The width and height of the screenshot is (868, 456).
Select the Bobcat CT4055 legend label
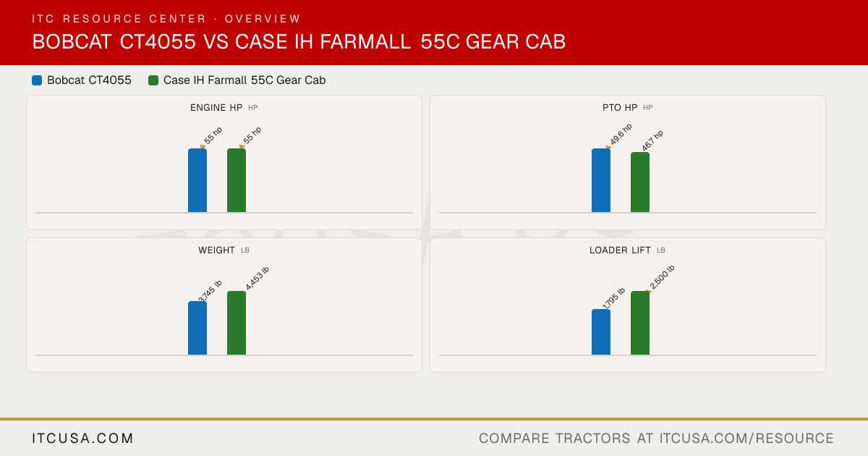tap(89, 80)
